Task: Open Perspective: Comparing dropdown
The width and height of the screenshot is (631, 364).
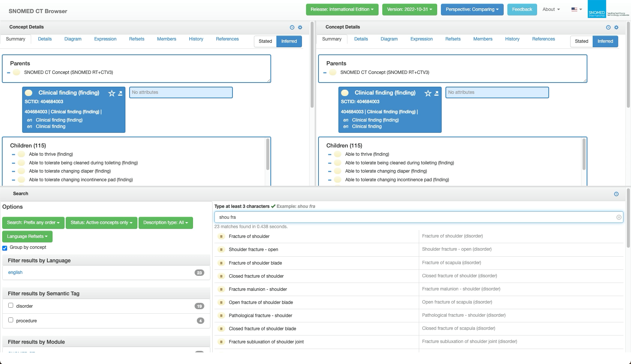Action: [472, 9]
